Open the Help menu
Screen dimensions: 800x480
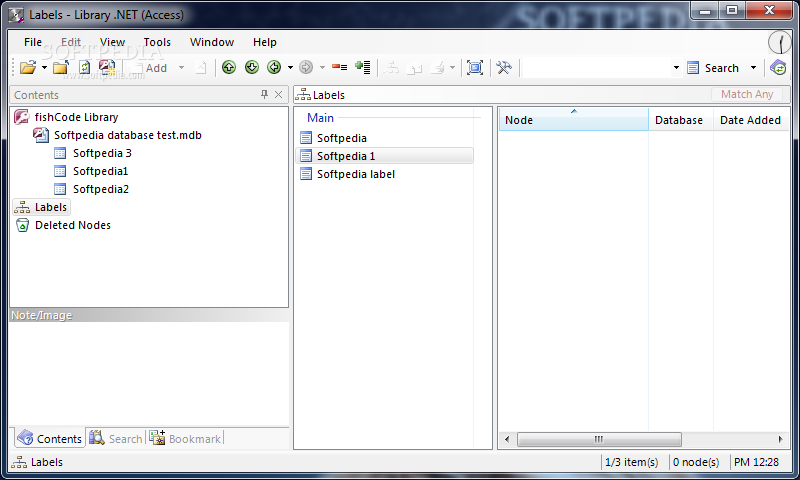265,42
